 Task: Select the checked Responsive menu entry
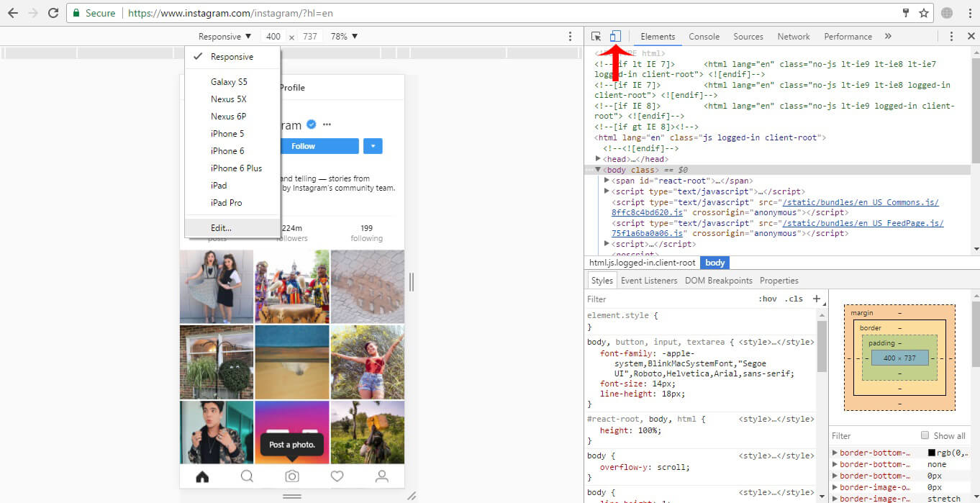point(232,57)
